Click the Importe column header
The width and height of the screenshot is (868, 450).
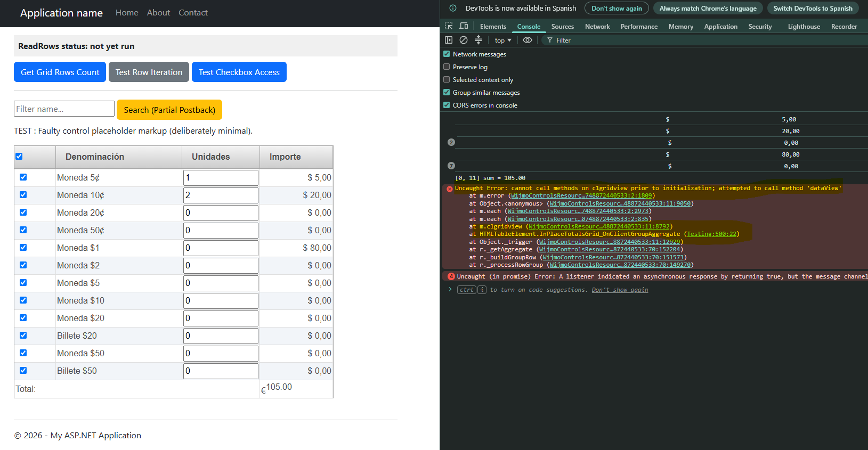pyautogui.click(x=296, y=157)
